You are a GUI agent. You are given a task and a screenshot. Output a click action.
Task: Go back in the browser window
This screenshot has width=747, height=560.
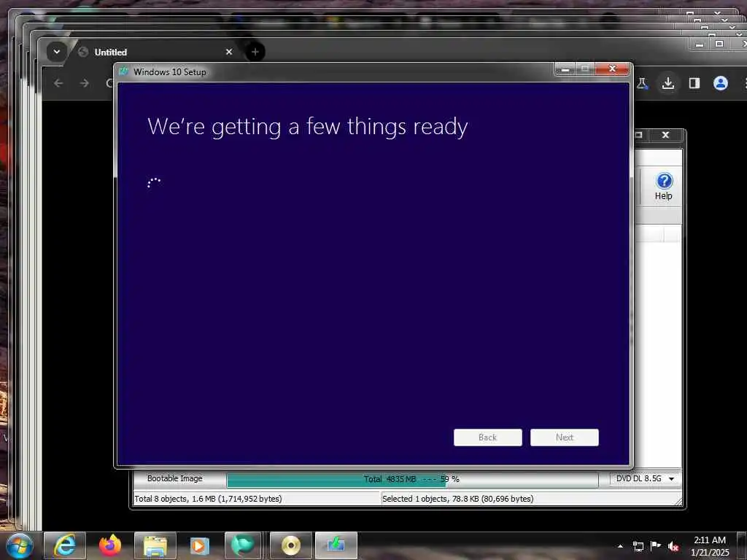coord(58,83)
